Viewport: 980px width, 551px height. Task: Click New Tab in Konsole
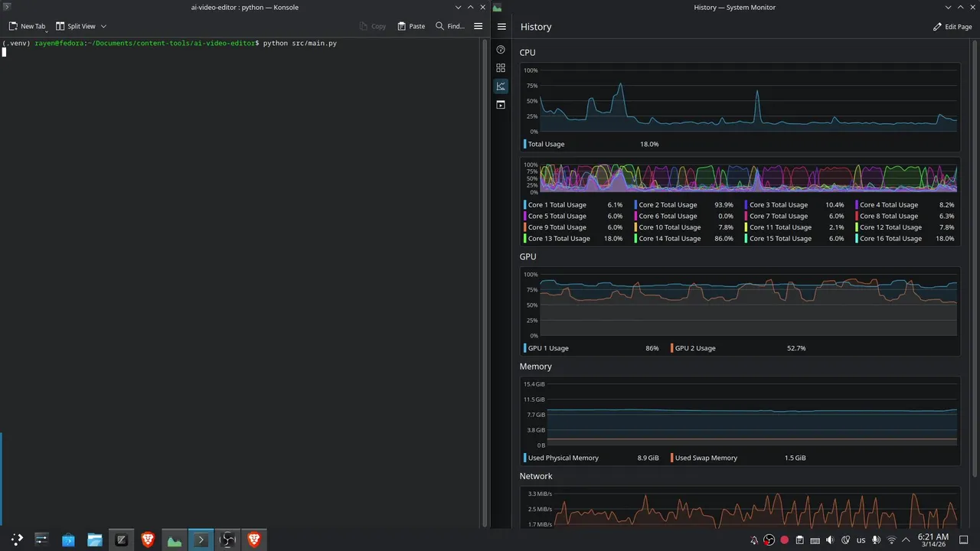tap(27, 26)
